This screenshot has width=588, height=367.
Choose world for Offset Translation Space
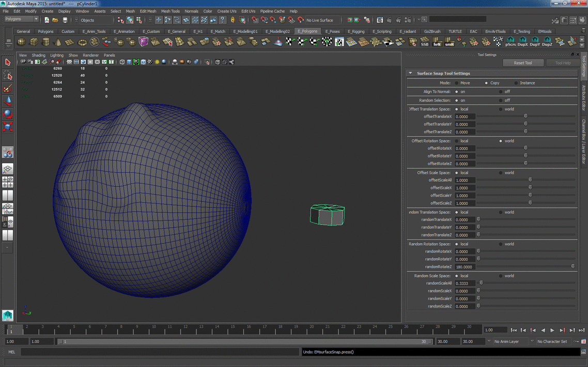click(x=501, y=109)
